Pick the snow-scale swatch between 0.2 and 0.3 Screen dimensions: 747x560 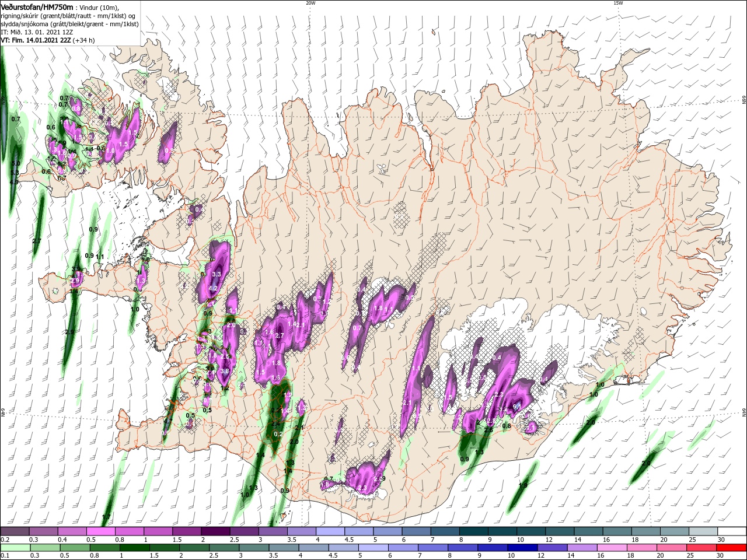[15, 531]
